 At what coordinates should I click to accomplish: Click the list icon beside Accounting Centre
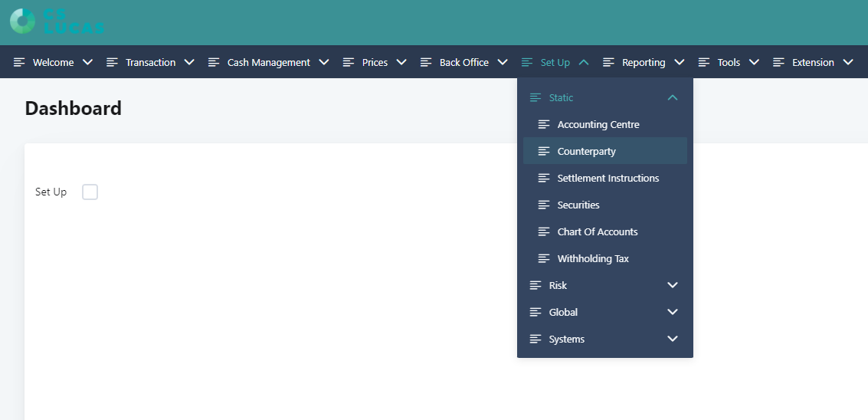[544, 124]
